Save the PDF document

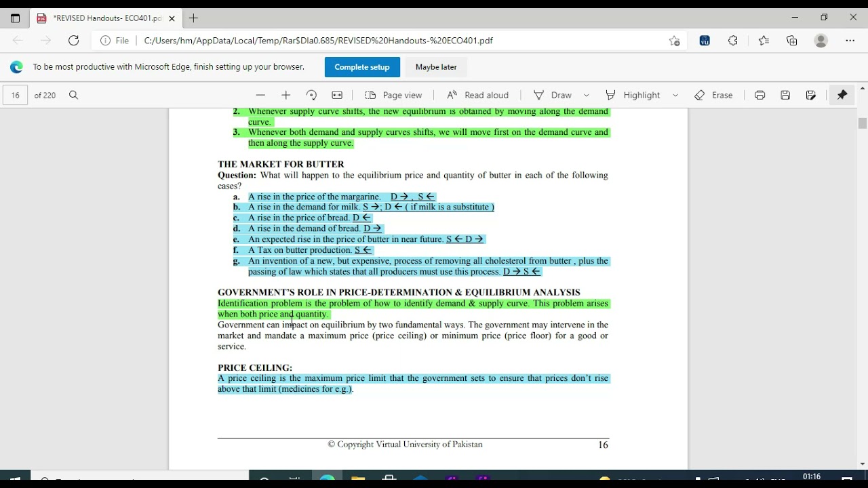pos(785,96)
